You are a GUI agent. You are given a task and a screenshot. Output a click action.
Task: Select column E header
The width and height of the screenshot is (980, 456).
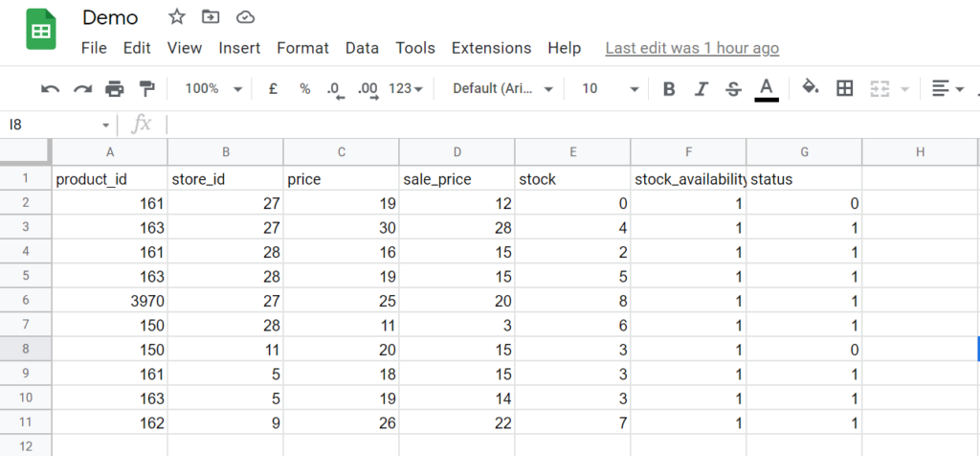pyautogui.click(x=572, y=152)
